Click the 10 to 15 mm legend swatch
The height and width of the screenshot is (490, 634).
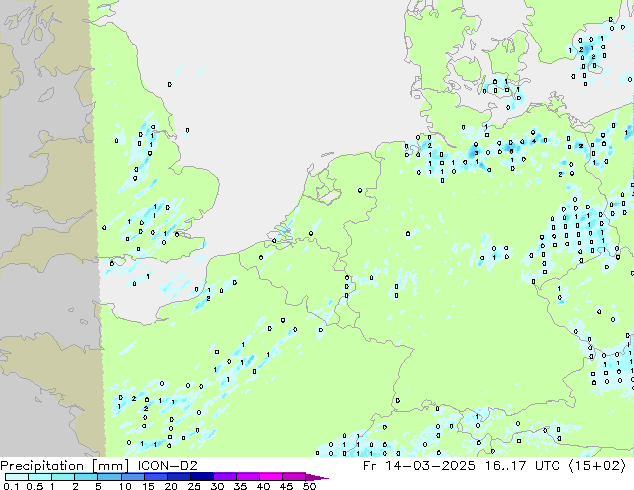click(x=132, y=477)
